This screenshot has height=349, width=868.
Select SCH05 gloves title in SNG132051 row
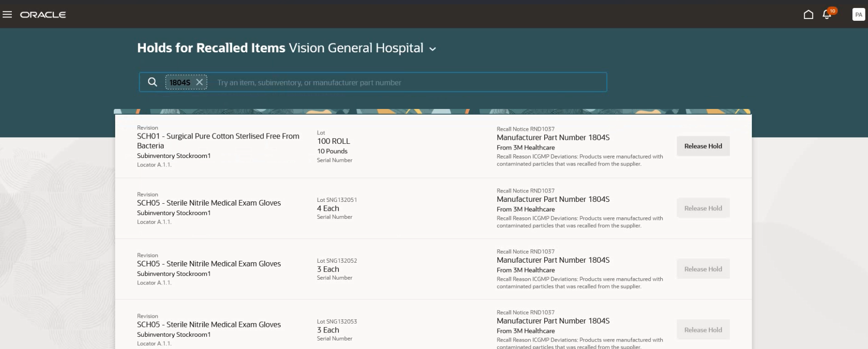[209, 203]
